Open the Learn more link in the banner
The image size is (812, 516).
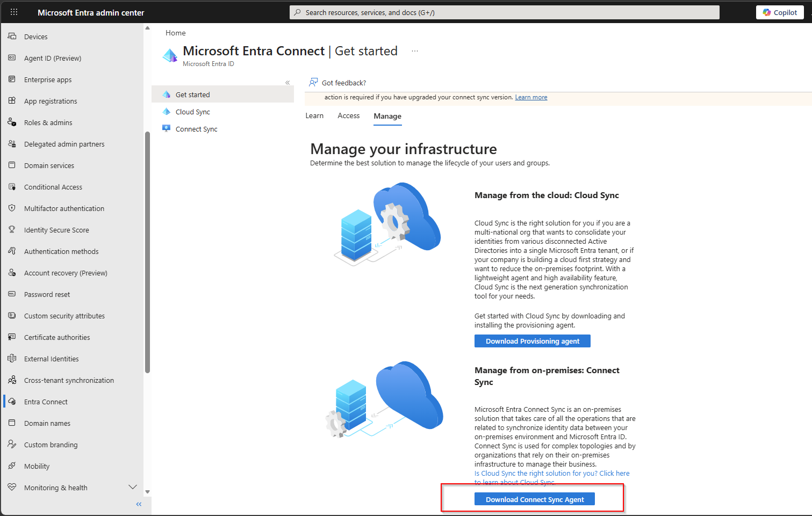pos(531,97)
